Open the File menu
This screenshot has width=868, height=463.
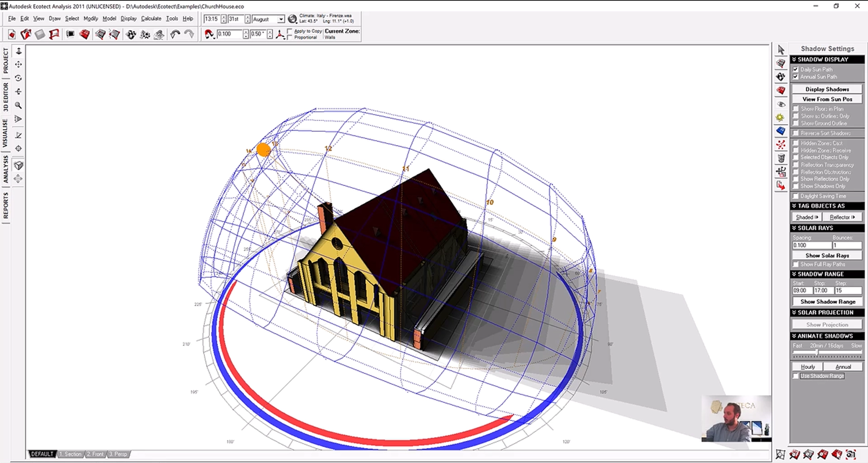pyautogui.click(x=12, y=19)
